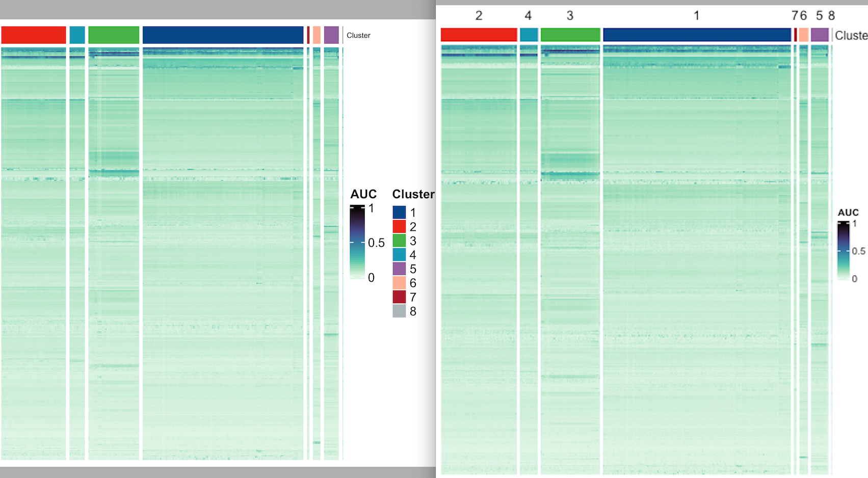Click the green legend swatch for cluster 3
868x478 pixels.
[398, 241]
